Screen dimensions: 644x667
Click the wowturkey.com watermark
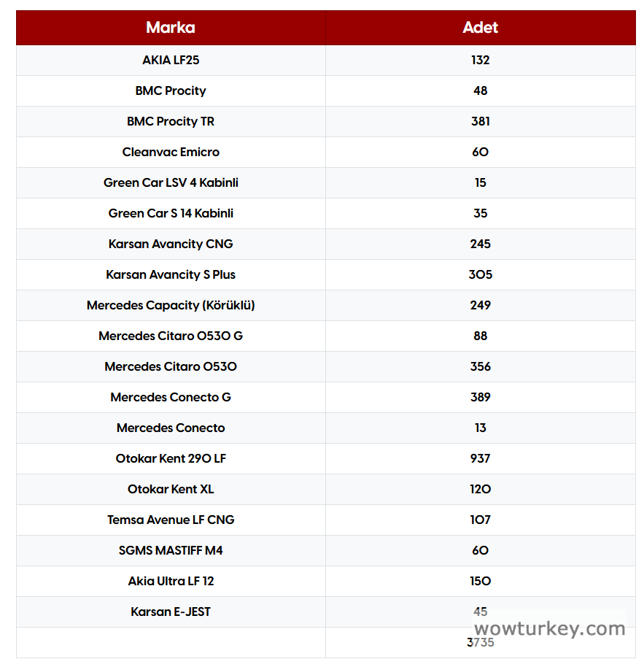point(549,628)
